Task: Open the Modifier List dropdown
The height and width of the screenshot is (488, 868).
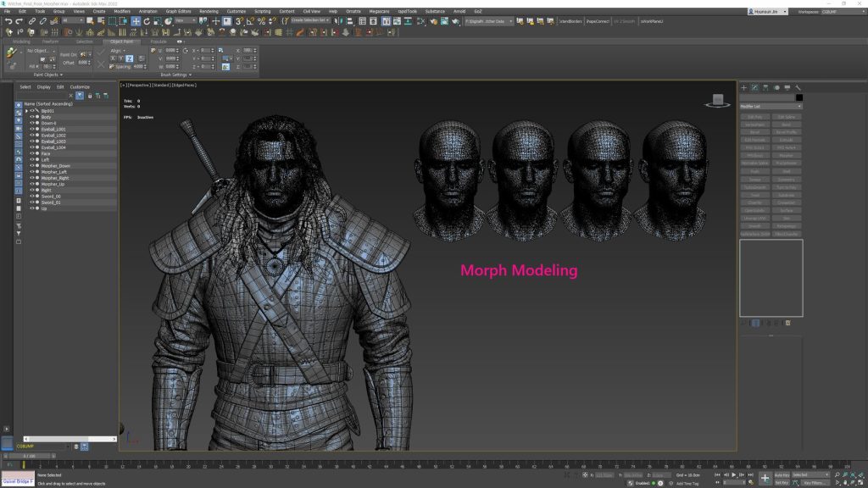Action: pos(771,106)
